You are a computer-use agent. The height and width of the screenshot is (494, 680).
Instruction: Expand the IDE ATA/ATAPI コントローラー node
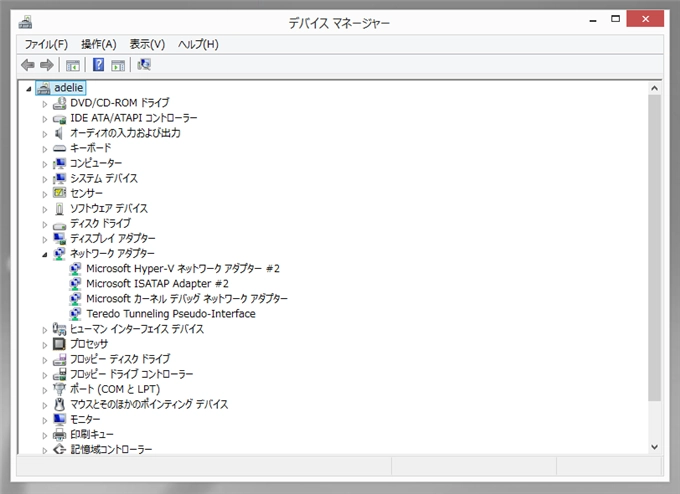[x=45, y=119]
